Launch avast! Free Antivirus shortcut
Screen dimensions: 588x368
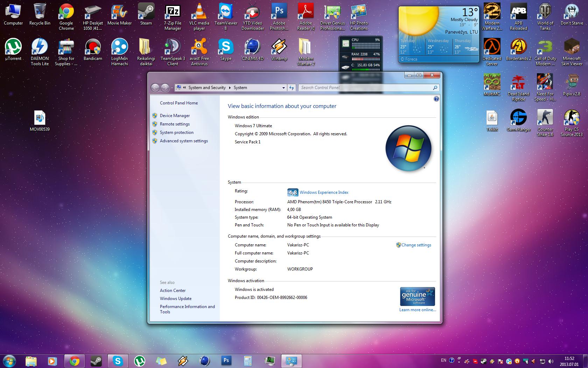(199, 52)
